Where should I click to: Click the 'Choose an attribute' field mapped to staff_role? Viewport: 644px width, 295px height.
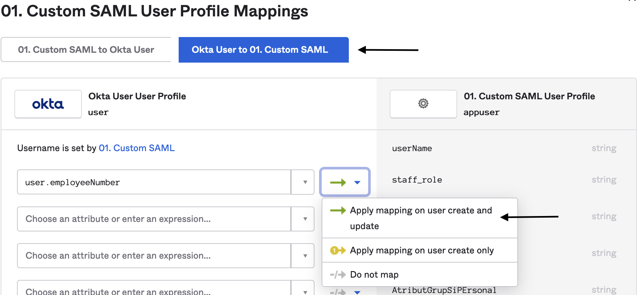154,219
